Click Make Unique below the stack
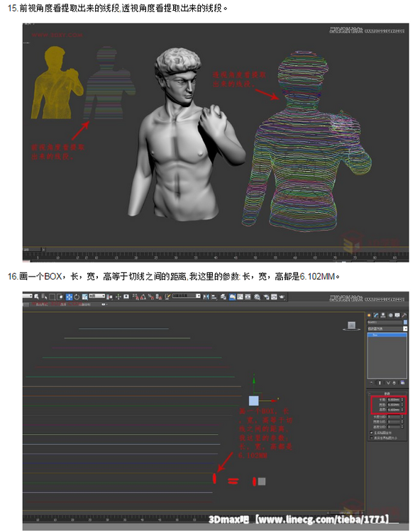Screen dimensions: 415x532 [x=388, y=383]
